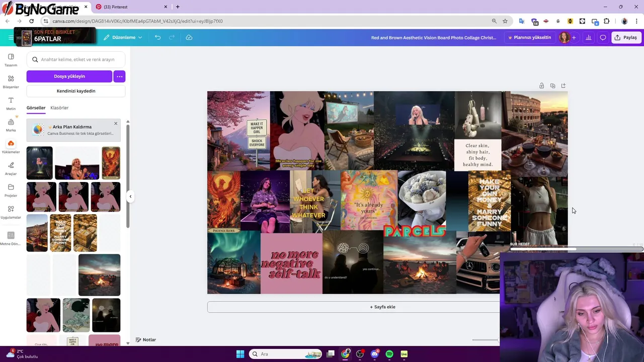
Task: Expand the Düzenleme mode dropdown
Action: point(123,37)
